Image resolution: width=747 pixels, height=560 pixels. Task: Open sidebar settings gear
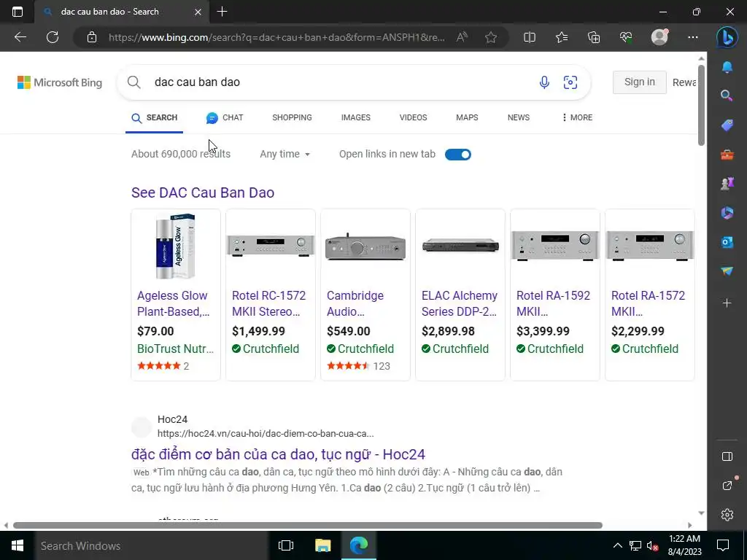(x=727, y=515)
